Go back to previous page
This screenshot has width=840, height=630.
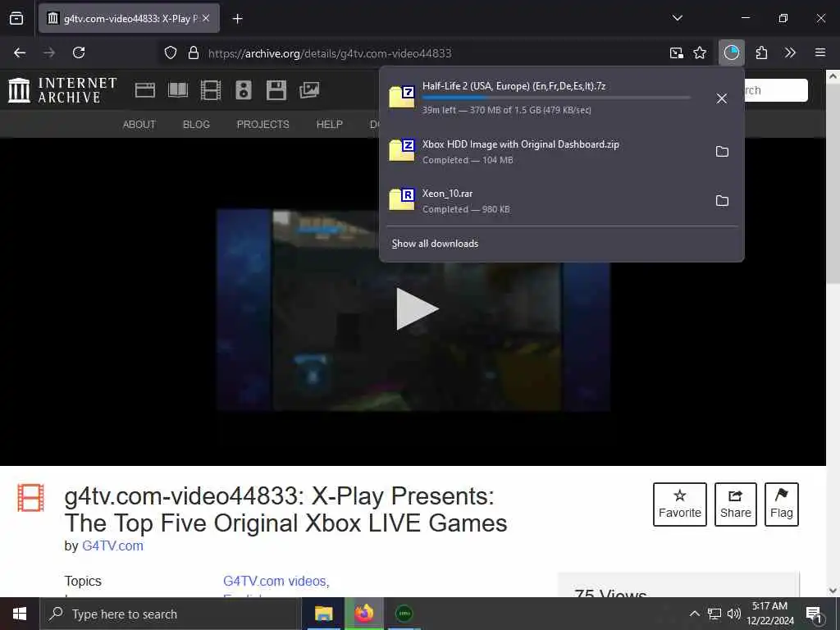(20, 52)
